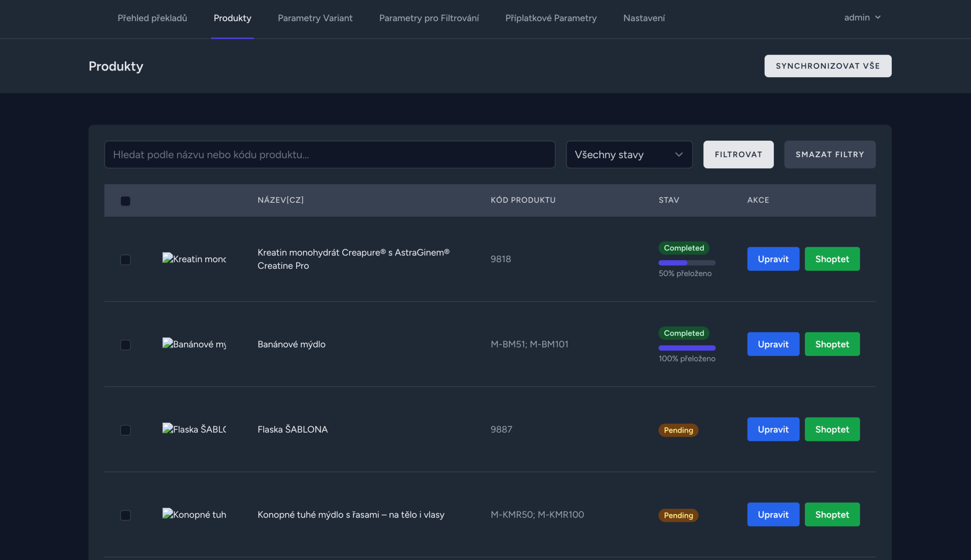Tick the checkbox next to Flaska ŠABLONA
Screen dimensions: 971x560
pos(126,430)
